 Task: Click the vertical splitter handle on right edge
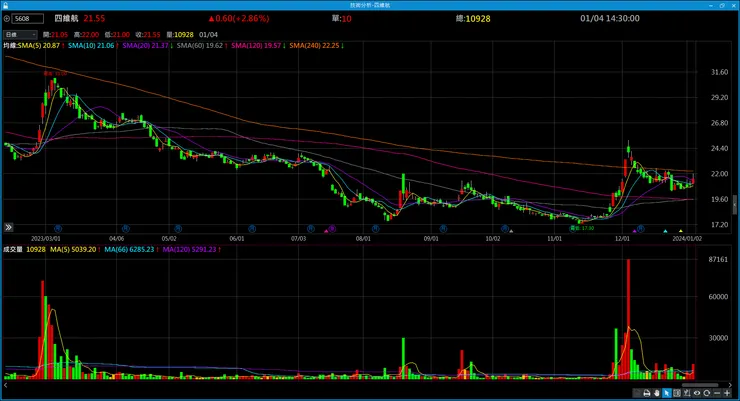pos(735,204)
